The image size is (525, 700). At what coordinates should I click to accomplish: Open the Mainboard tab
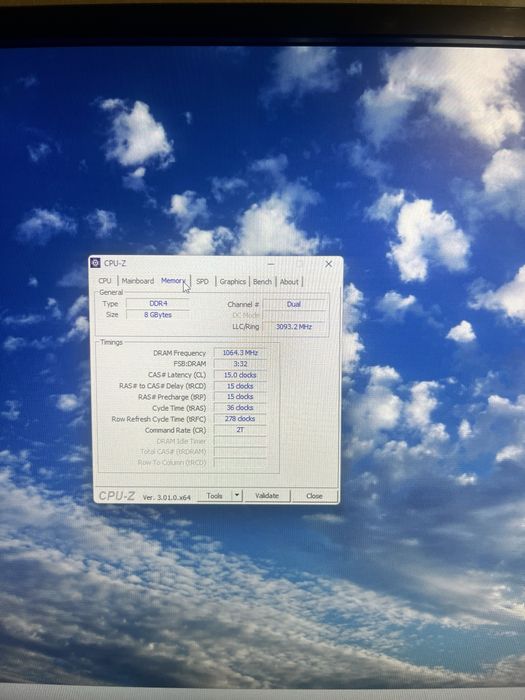click(138, 281)
